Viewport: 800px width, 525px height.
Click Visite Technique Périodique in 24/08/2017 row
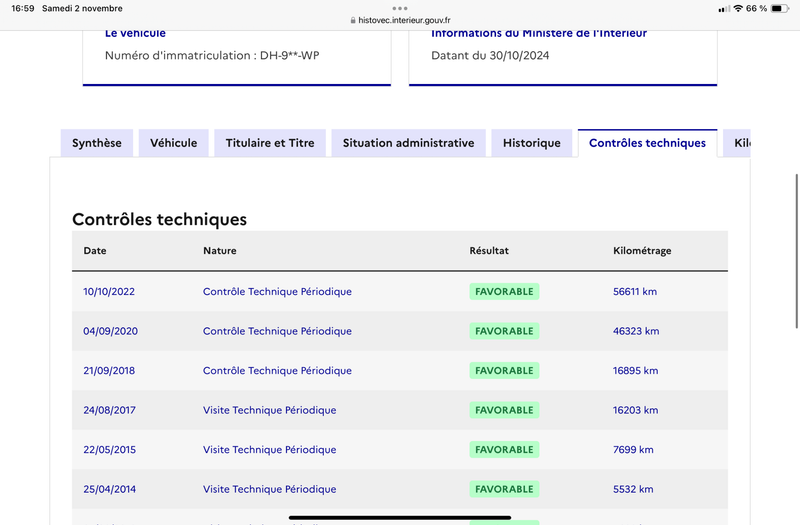270,410
